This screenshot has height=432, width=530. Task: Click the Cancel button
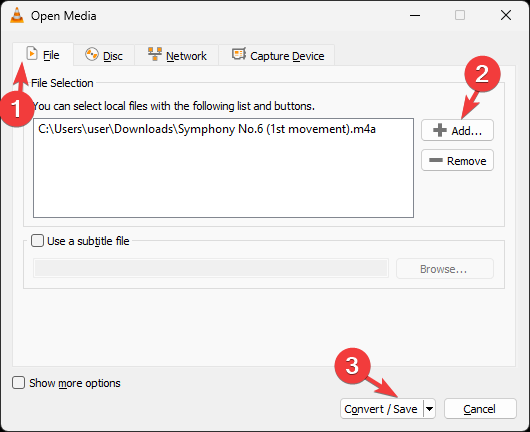[x=480, y=409]
